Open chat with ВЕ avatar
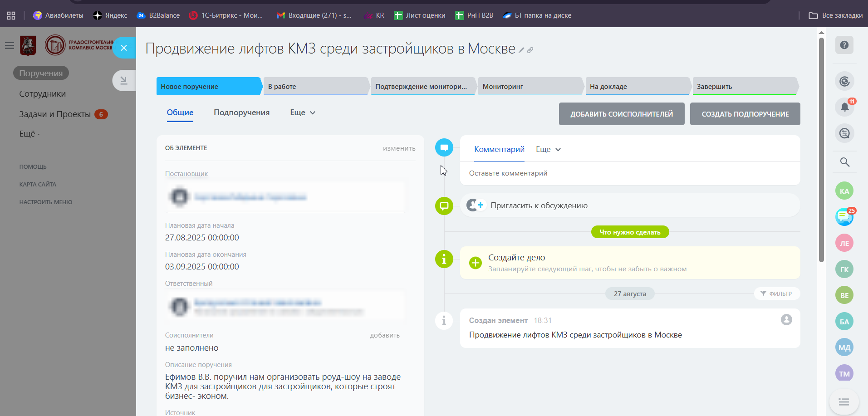Viewport: 868px width, 416px height. [844, 295]
